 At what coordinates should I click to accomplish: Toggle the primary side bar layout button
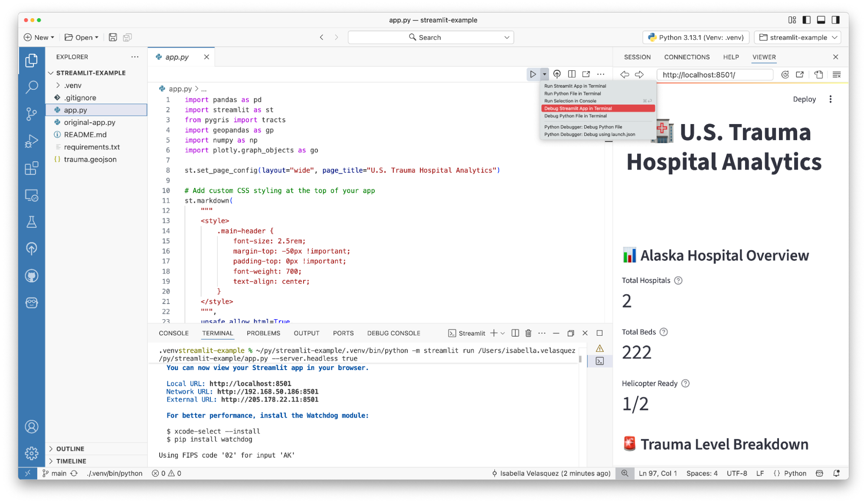pos(806,20)
